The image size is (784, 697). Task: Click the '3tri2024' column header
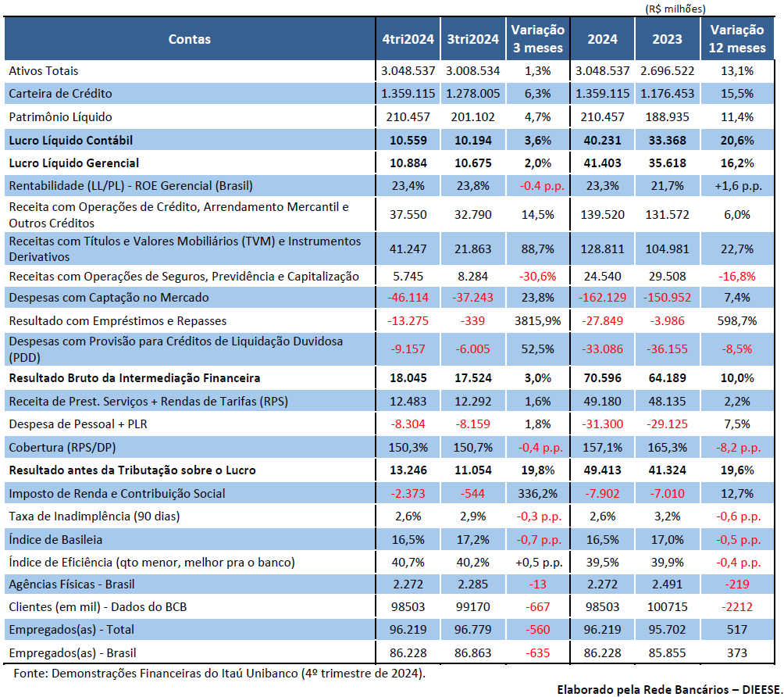tap(472, 39)
